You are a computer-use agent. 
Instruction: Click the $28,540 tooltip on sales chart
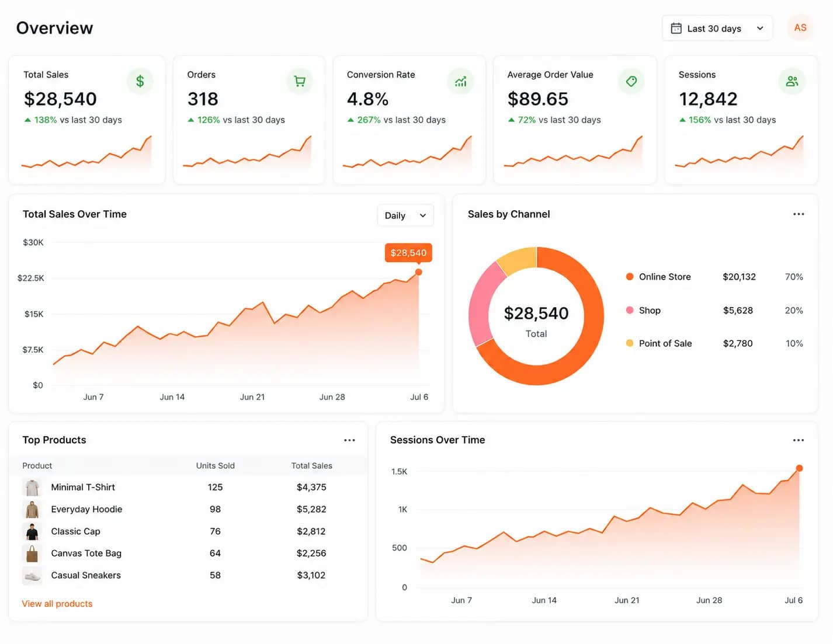(x=408, y=253)
